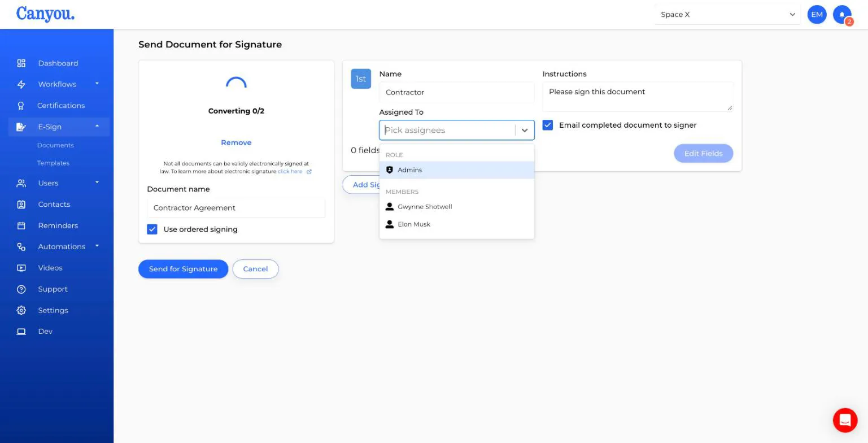Click the Settings gear icon
Screen dimensions: 868x443
coord(21,310)
